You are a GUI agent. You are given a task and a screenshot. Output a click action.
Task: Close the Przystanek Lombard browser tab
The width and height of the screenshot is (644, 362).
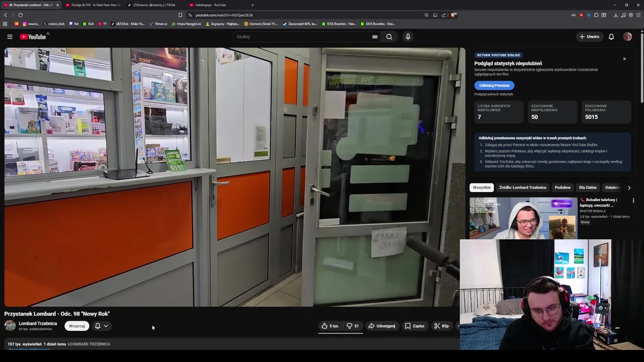pyautogui.click(x=57, y=5)
